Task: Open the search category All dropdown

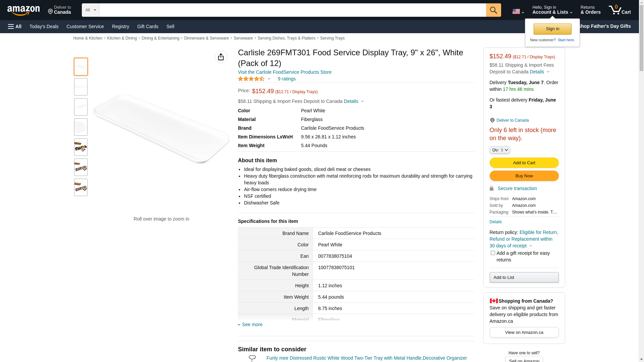Action: [91, 10]
